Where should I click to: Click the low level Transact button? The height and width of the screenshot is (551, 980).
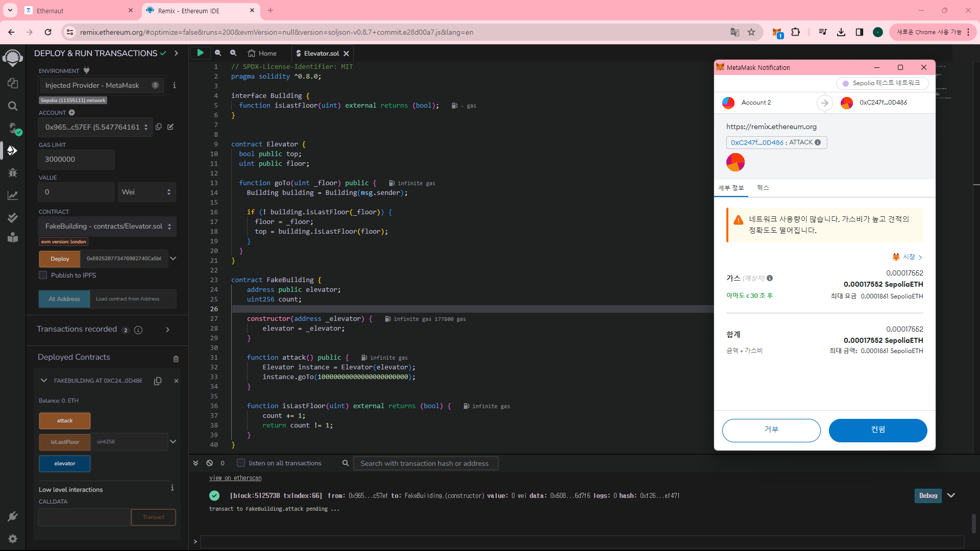pyautogui.click(x=153, y=517)
